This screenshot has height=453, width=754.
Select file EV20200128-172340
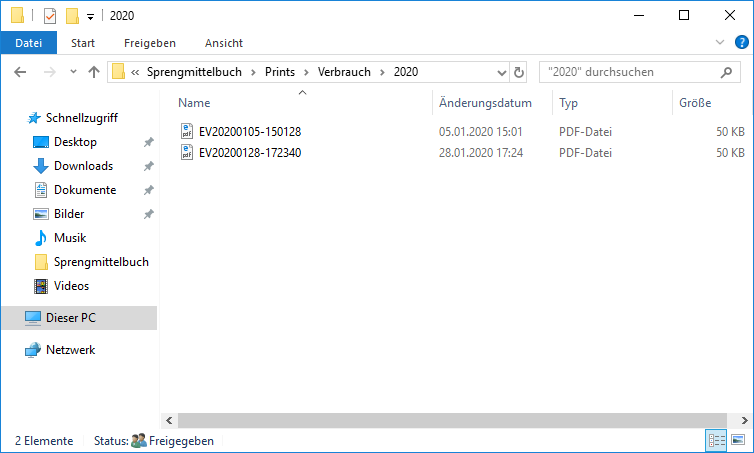coord(250,153)
